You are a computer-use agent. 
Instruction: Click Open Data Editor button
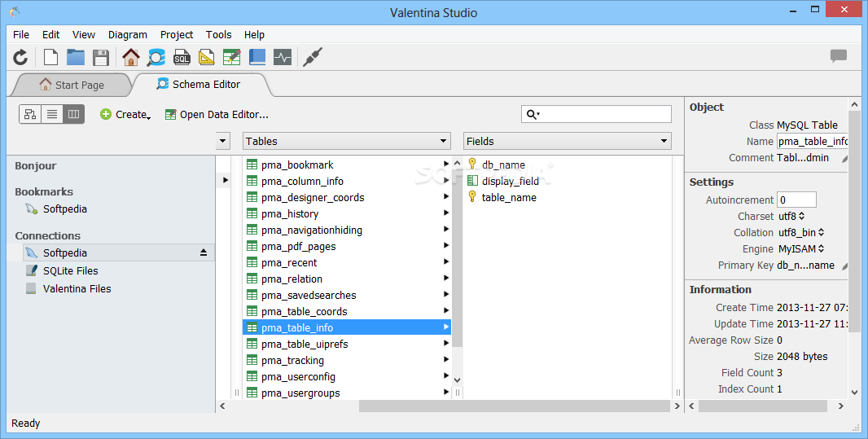coord(217,115)
